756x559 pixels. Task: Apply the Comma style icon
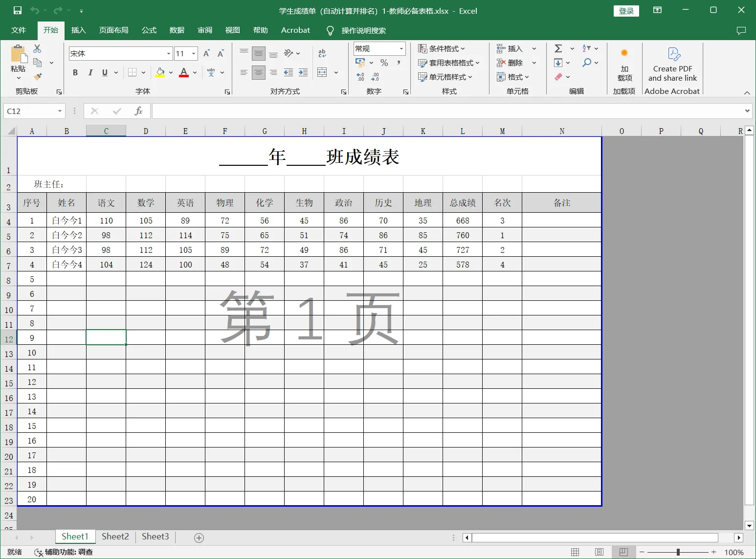tap(399, 63)
